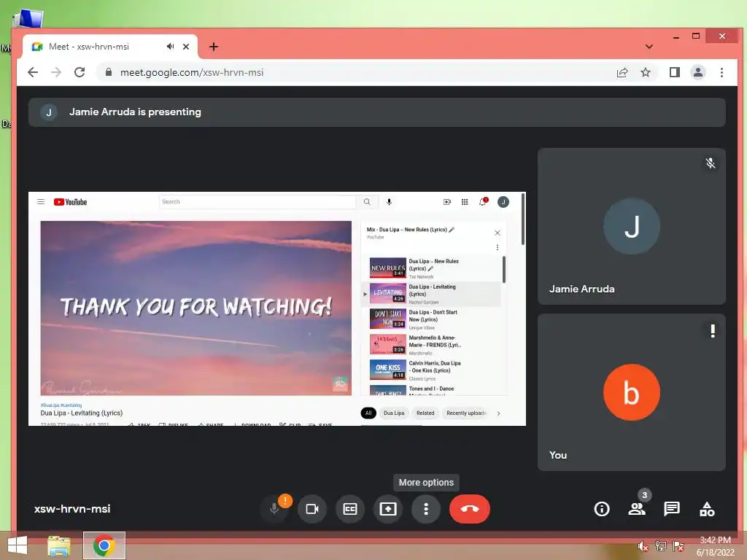Click the Jamie Arruda participant tile

pos(632,226)
